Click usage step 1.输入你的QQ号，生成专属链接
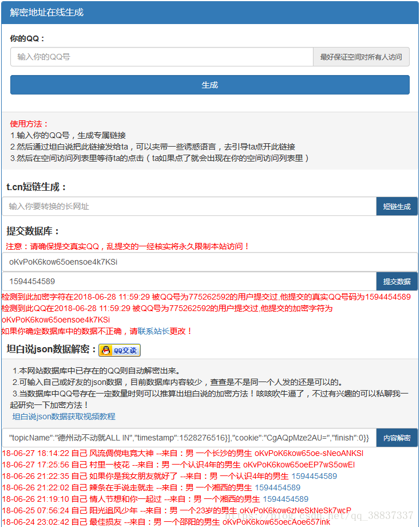420x527 pixels. pyautogui.click(x=68, y=135)
